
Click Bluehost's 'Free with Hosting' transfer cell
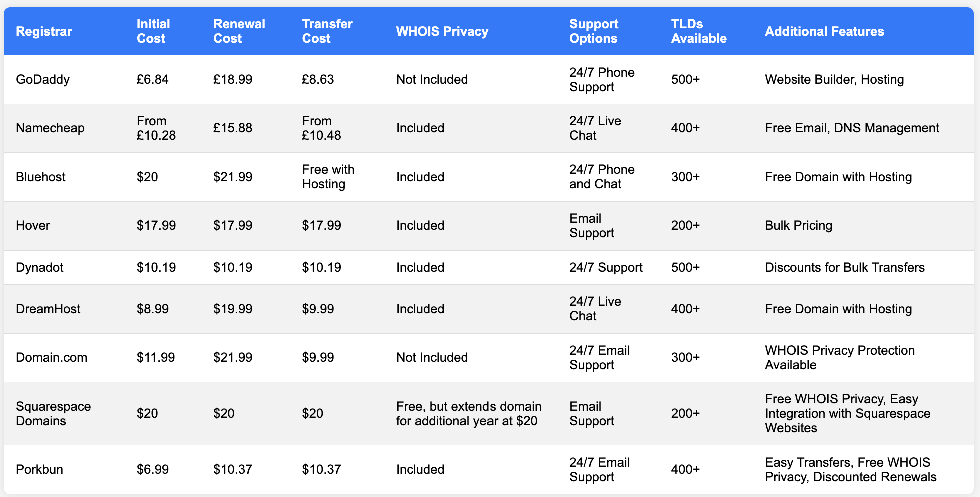328,177
